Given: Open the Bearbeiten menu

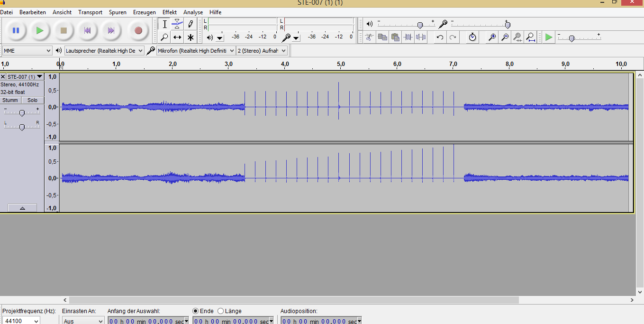Looking at the screenshot, I should 33,12.
